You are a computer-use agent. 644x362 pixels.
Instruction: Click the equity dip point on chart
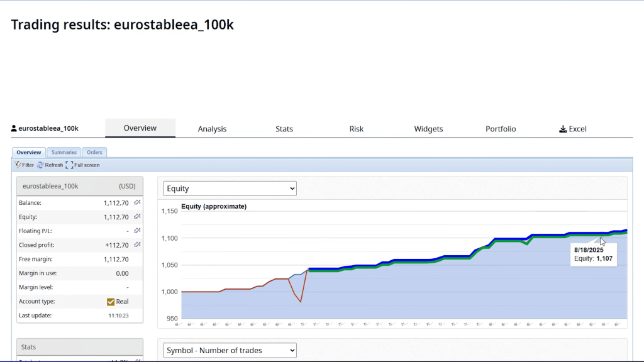301,302
